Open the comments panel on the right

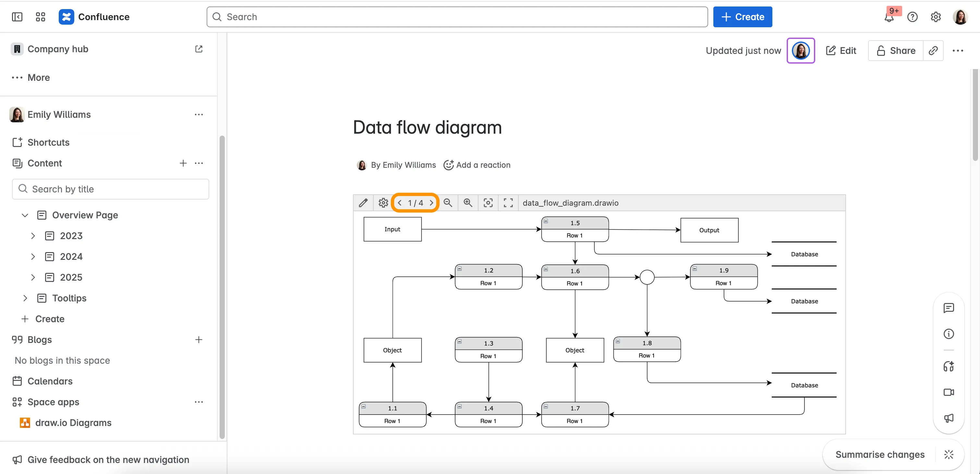click(x=949, y=307)
